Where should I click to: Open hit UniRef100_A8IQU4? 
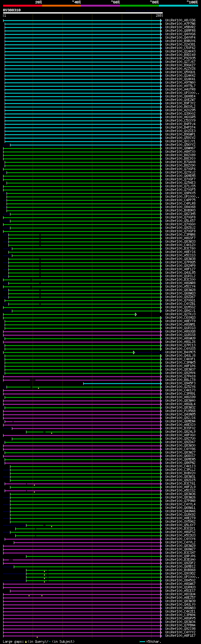pos(180,594)
